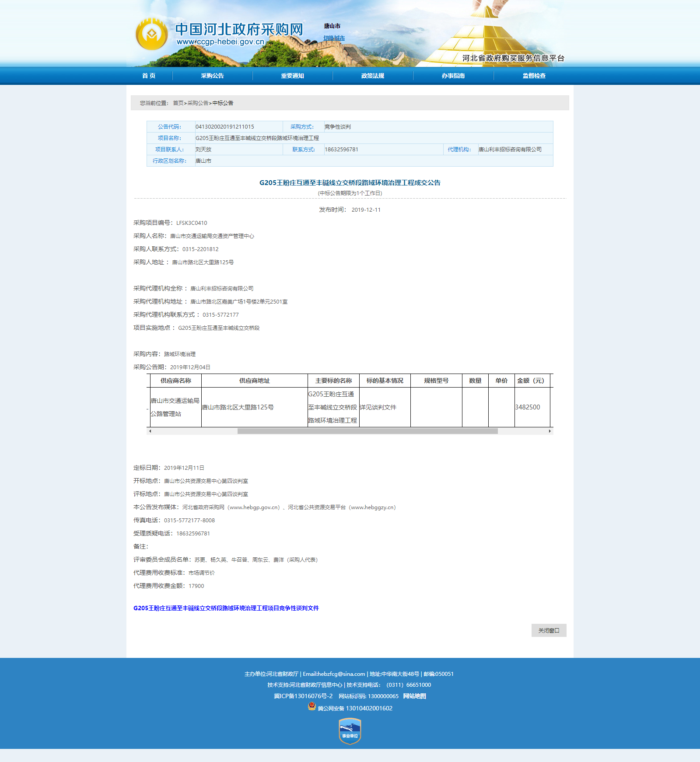This screenshot has height=762, width=700.
Task: Click the 竞争性谈判 procurement method value
Action: tap(337, 127)
